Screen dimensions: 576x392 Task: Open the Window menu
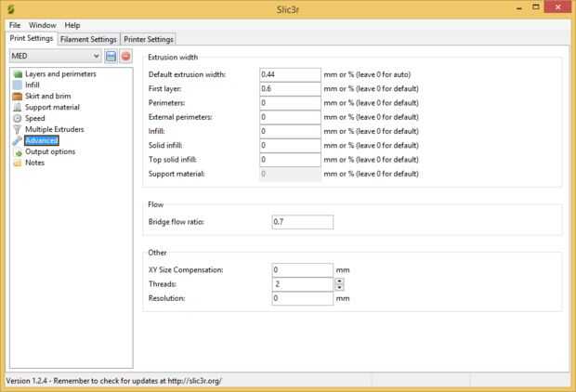43,25
